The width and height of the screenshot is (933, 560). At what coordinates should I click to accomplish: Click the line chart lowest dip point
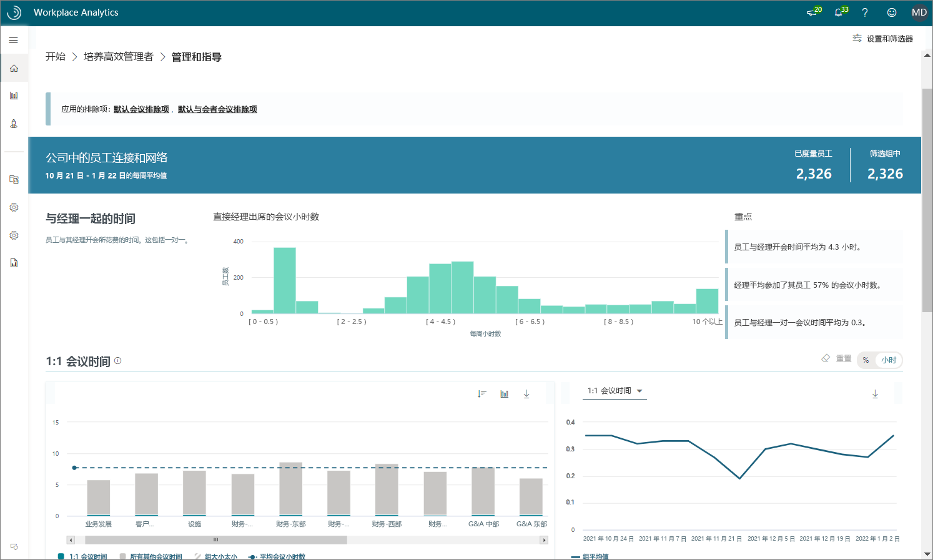[x=740, y=478]
